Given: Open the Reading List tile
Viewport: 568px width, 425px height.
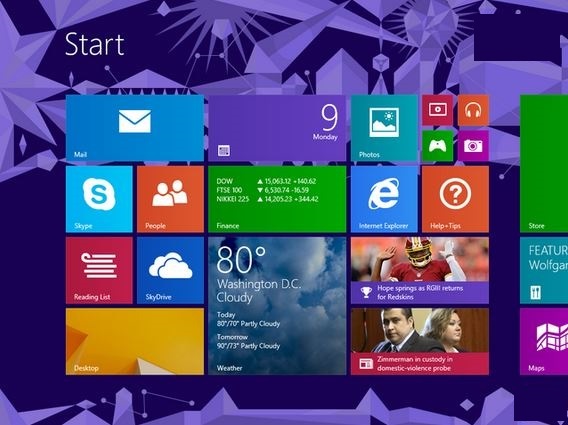Looking at the screenshot, I should click(x=99, y=270).
